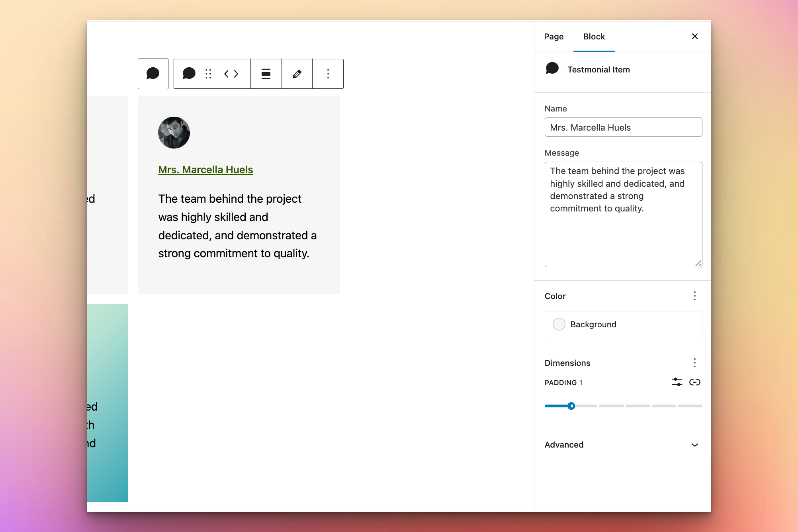Click into the Name input field
Image resolution: width=798 pixels, height=532 pixels.
(623, 127)
